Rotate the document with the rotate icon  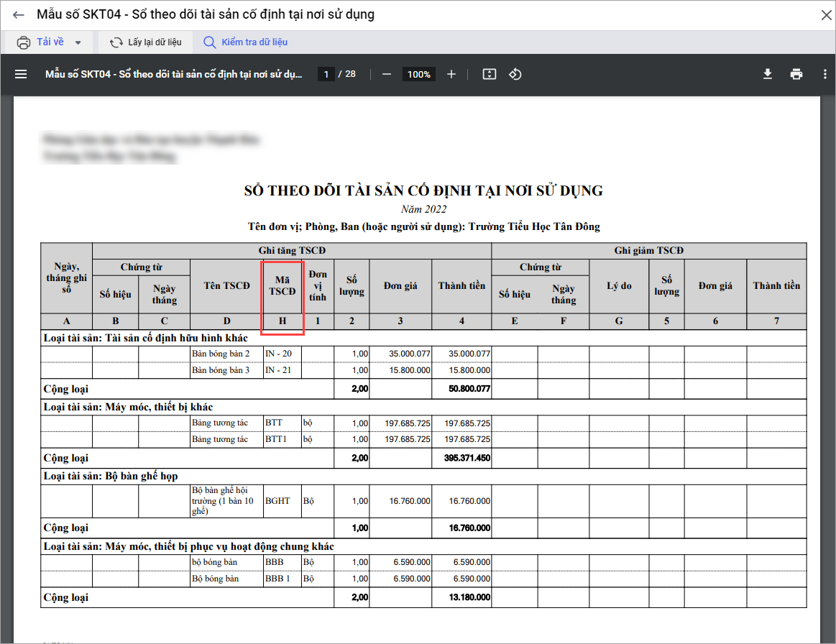pyautogui.click(x=515, y=74)
